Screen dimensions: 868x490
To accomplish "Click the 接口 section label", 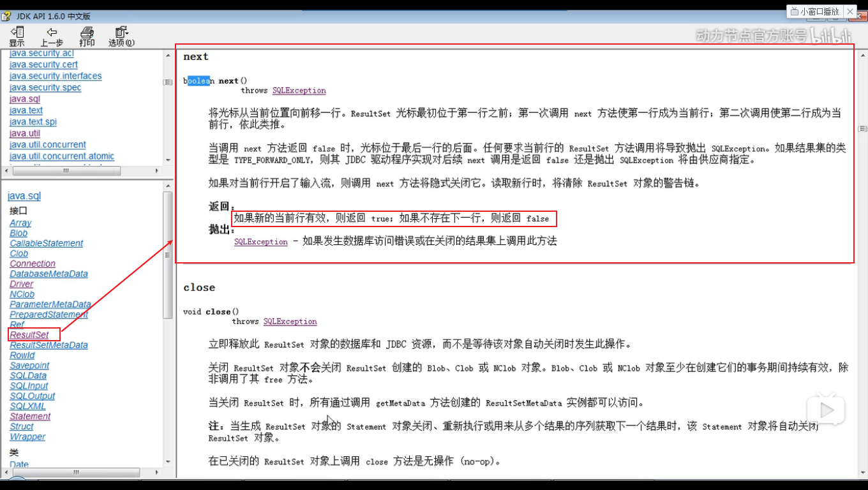I will click(x=19, y=211).
